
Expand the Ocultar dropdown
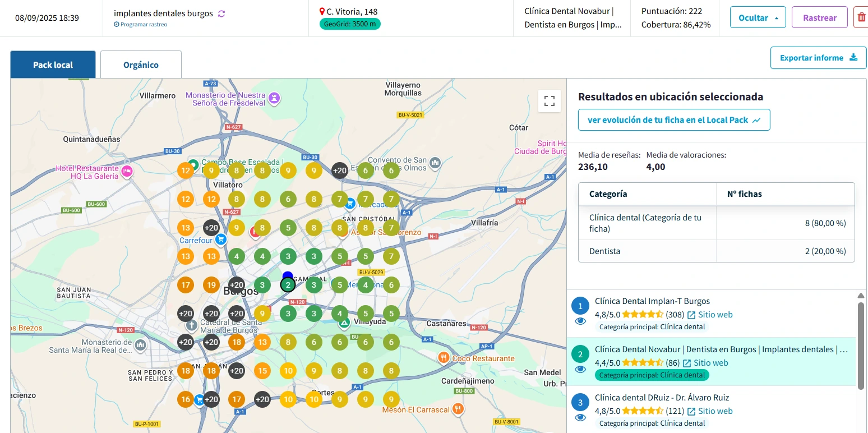[x=758, y=17]
